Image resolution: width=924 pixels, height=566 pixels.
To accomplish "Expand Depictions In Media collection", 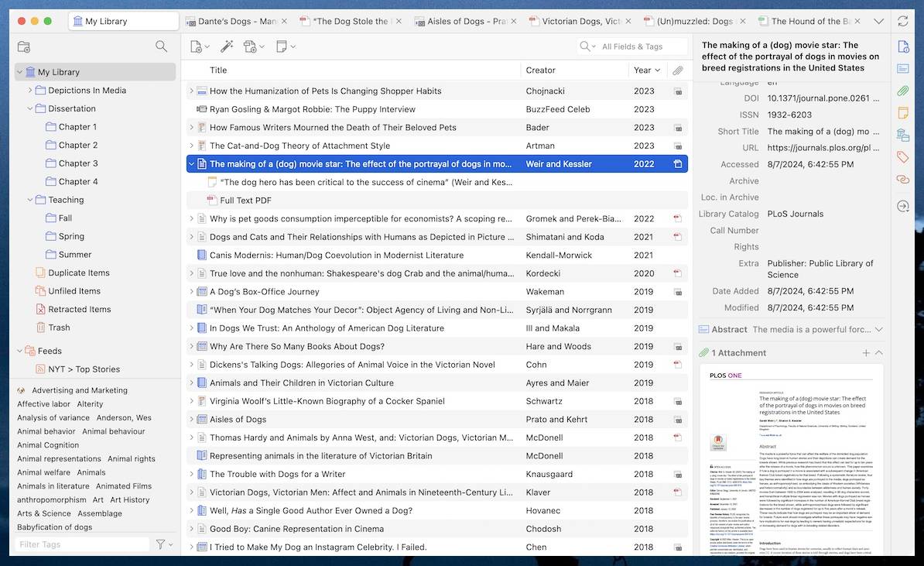I will (30, 91).
